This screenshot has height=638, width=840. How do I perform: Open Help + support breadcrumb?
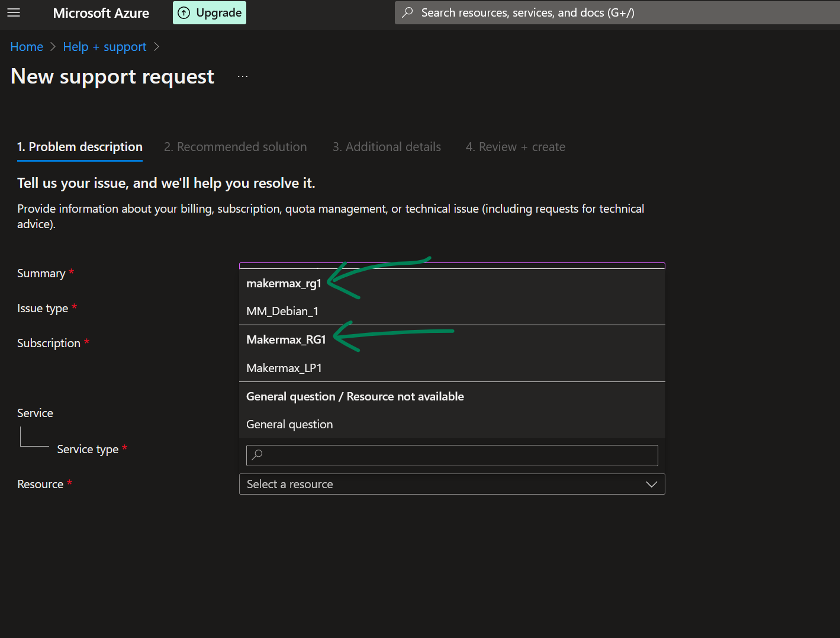pyautogui.click(x=104, y=47)
